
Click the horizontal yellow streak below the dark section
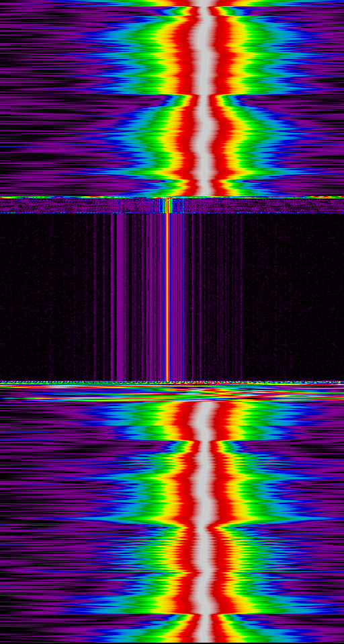click(x=172, y=387)
